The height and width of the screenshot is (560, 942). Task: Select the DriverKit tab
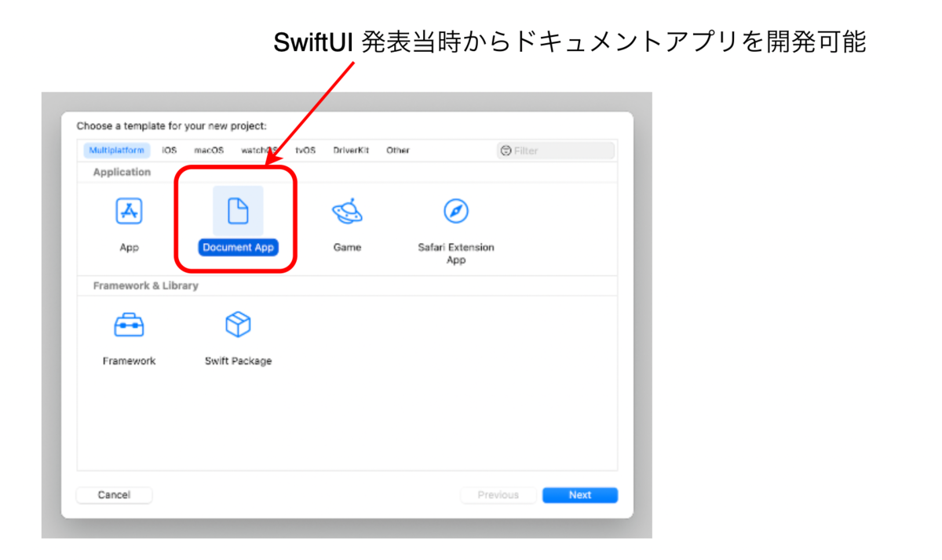tap(351, 151)
